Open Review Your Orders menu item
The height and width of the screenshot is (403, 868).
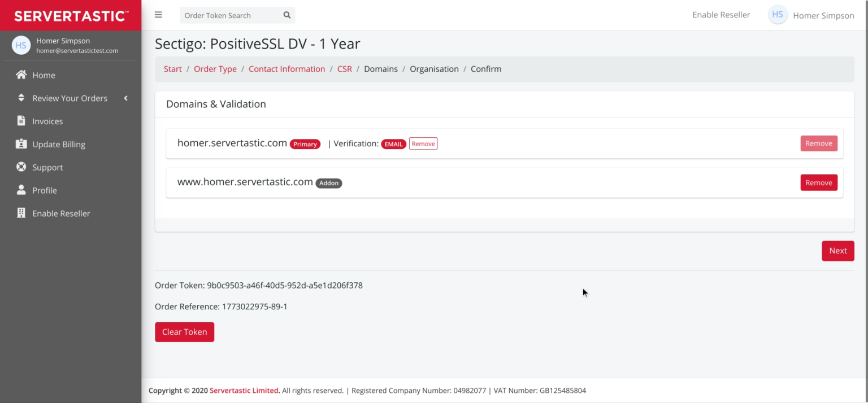tap(71, 98)
